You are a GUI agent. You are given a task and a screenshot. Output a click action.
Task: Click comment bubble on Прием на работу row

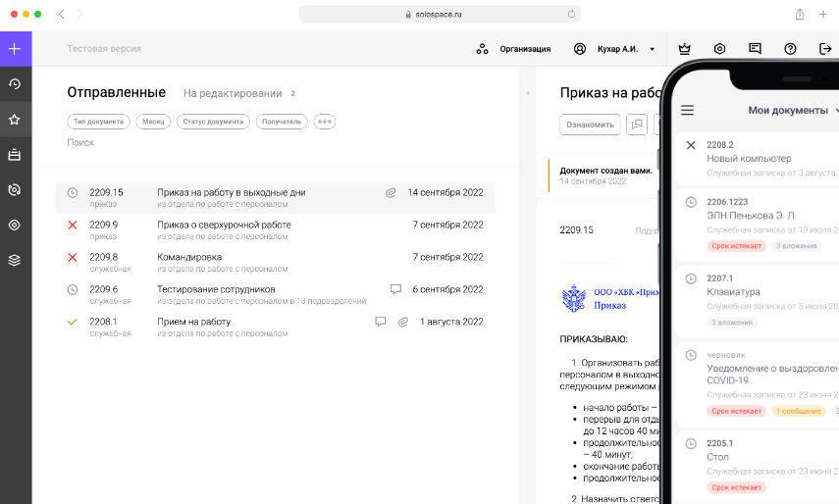pyautogui.click(x=381, y=322)
